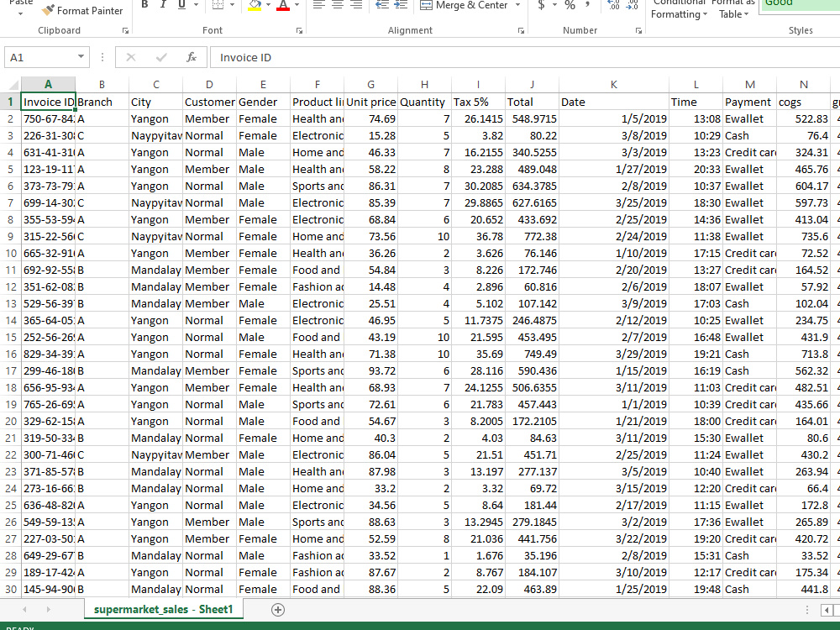
Task: Open the Font settings dialog launcher
Action: (300, 31)
